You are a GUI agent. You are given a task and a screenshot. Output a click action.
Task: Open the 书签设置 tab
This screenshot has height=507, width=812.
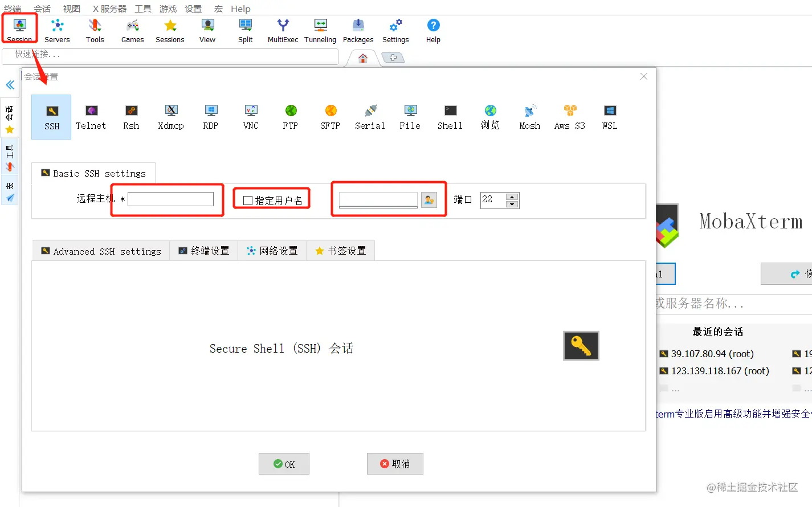tap(341, 251)
